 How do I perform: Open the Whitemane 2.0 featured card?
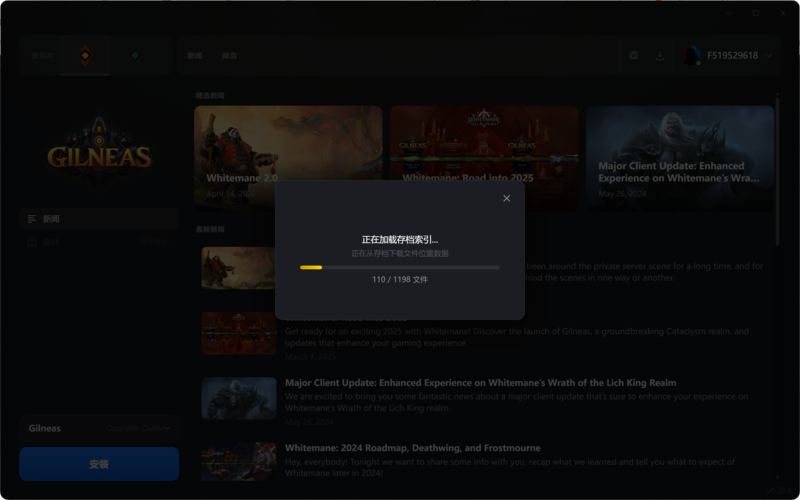point(288,158)
